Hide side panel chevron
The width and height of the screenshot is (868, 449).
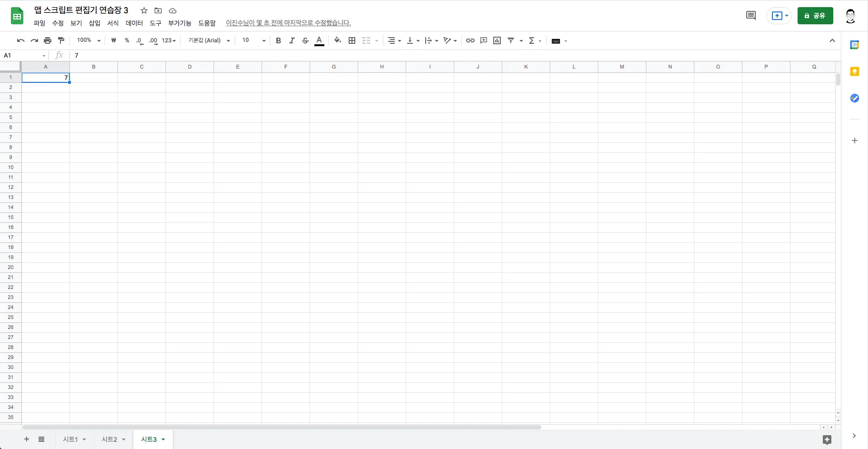[854, 436]
